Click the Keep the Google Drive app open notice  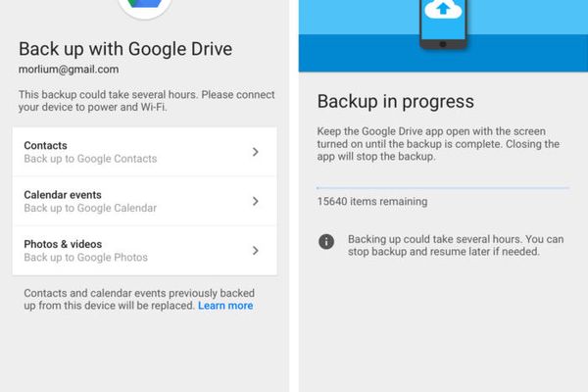point(438,144)
